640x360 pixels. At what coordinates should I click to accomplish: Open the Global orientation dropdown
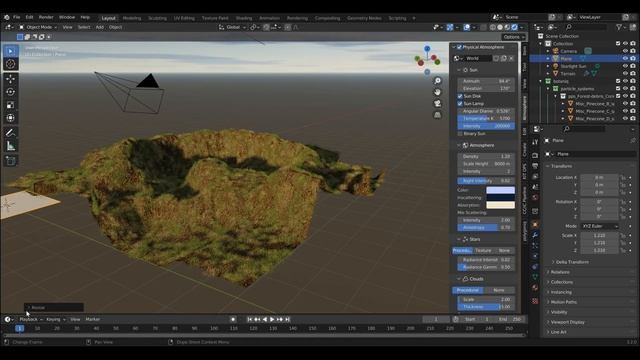pyautogui.click(x=232, y=27)
